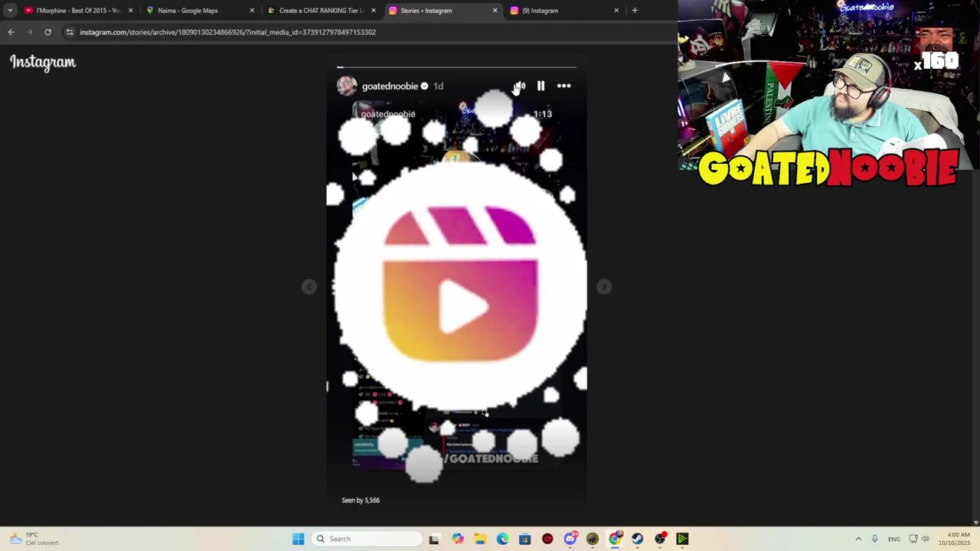
Task: Focus the instagram.com address bar
Action: 367,32
